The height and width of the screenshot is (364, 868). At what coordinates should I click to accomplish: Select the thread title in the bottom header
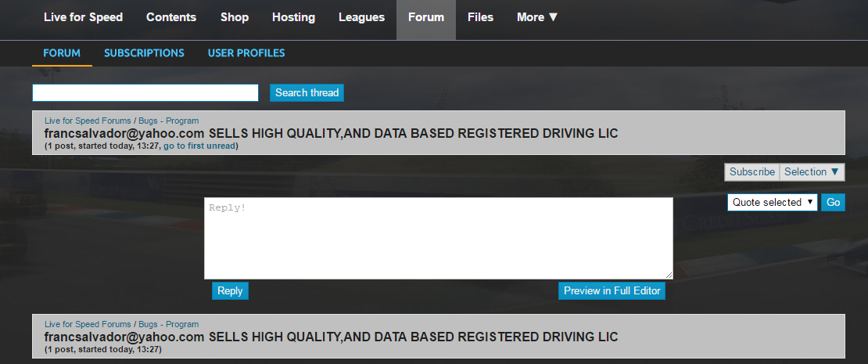click(331, 337)
